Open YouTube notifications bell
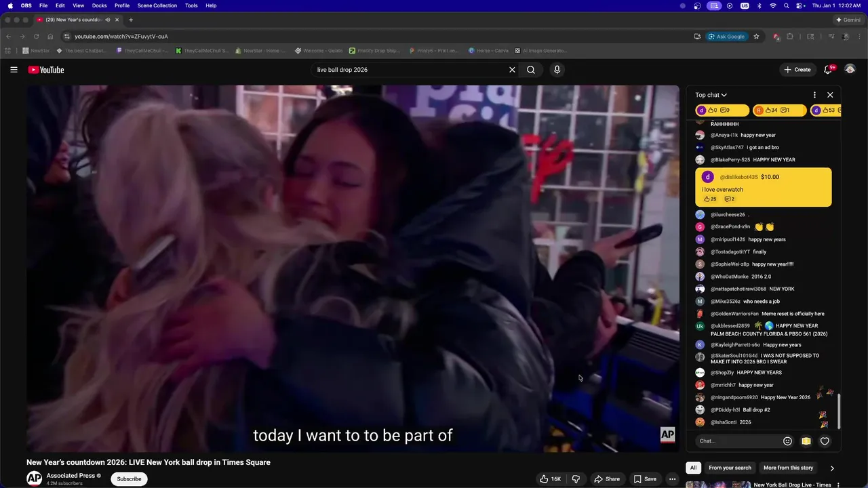 (x=828, y=70)
